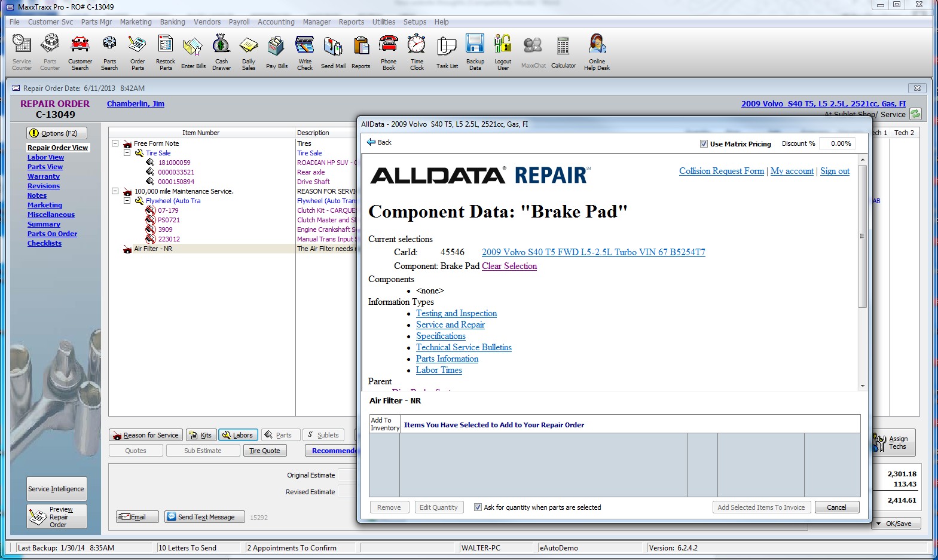938x560 pixels.
Task: Open the Customer Svc menu
Action: point(50,22)
